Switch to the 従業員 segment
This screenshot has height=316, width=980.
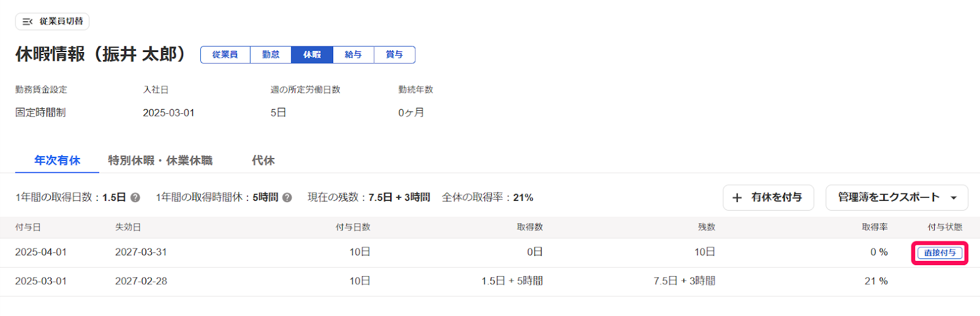[225, 55]
